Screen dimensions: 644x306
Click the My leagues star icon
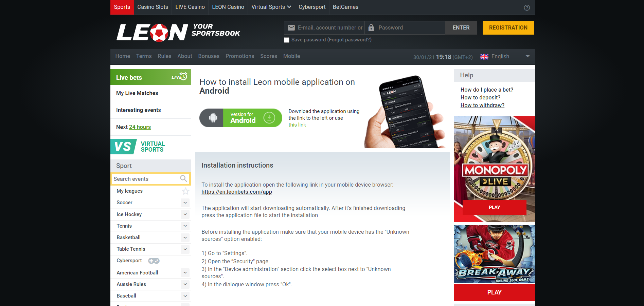[185, 191]
